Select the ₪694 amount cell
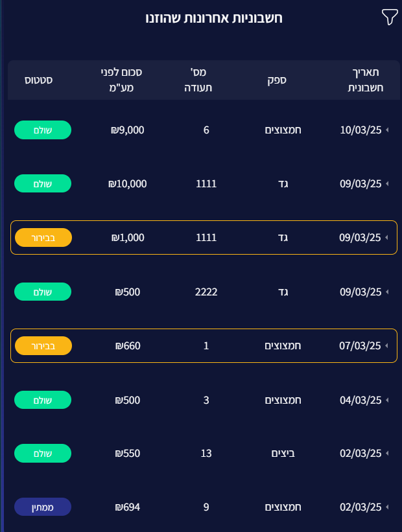 [127, 507]
